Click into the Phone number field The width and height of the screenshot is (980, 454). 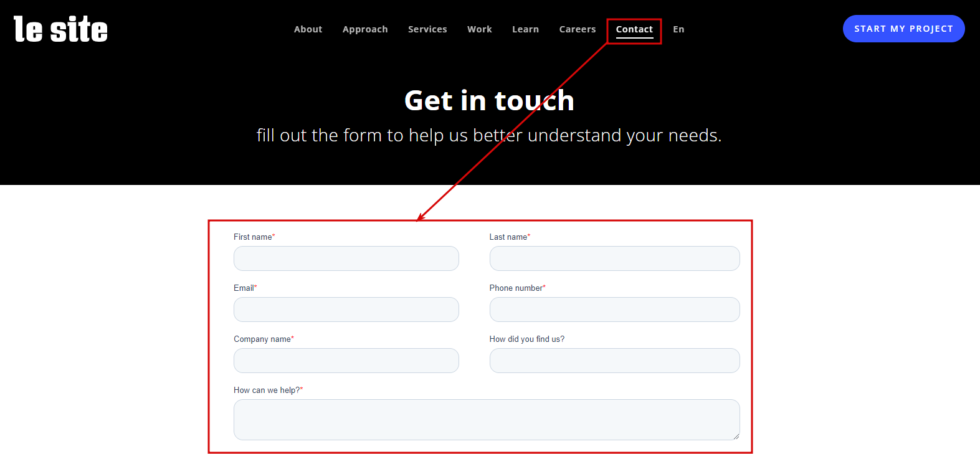click(615, 310)
